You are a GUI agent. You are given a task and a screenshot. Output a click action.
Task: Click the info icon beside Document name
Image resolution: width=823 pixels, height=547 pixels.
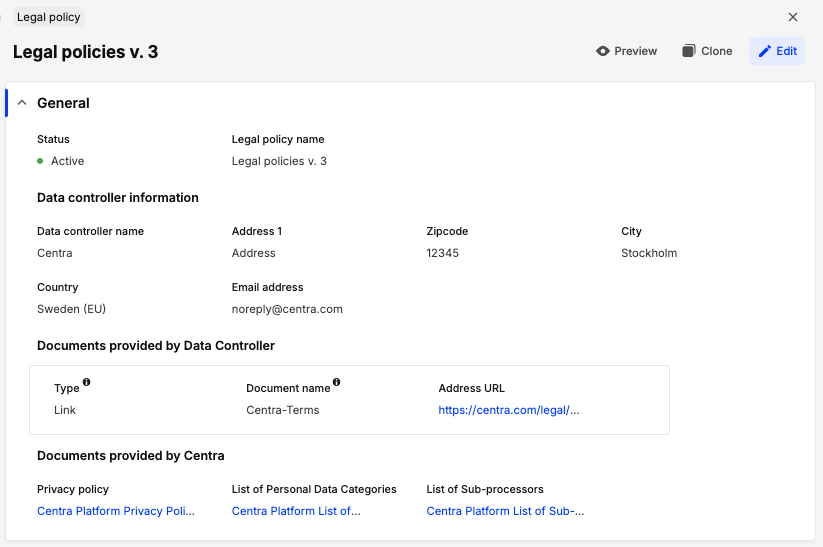pos(336,382)
